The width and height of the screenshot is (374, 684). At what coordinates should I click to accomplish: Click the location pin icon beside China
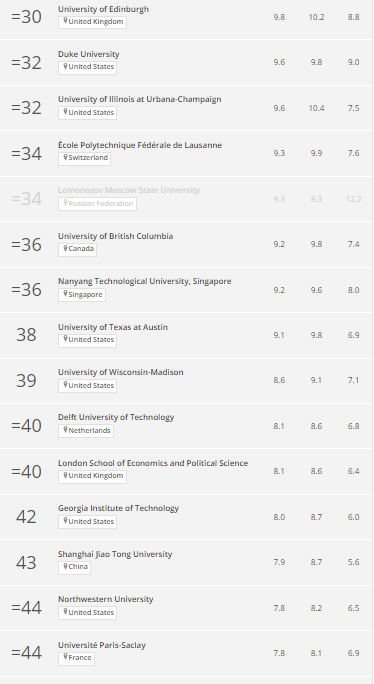tap(65, 566)
